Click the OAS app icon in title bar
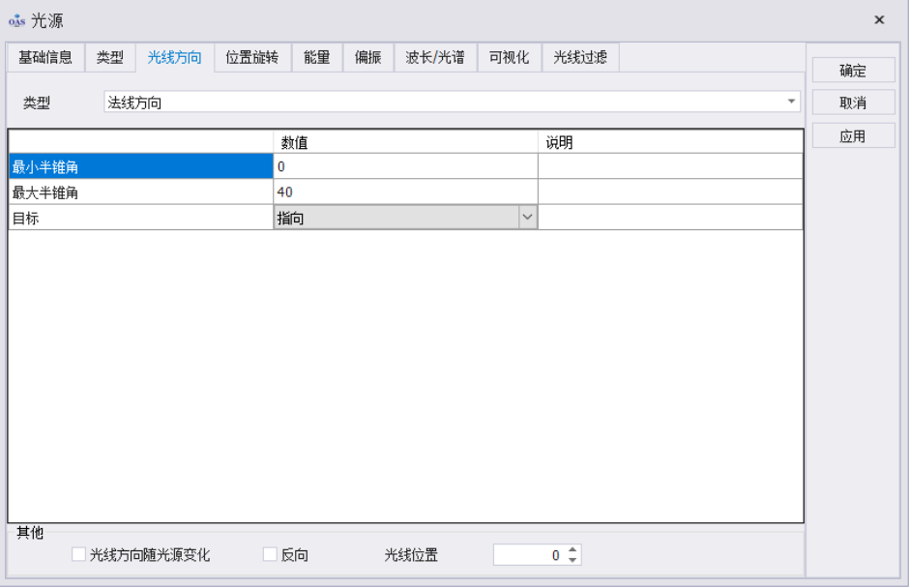Screen dimensions: 910x588 point(16,21)
